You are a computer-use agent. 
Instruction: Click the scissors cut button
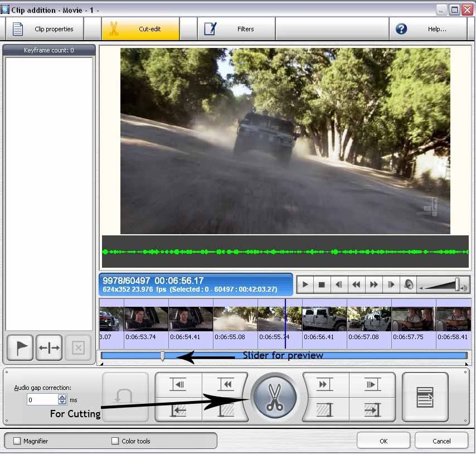[275, 398]
